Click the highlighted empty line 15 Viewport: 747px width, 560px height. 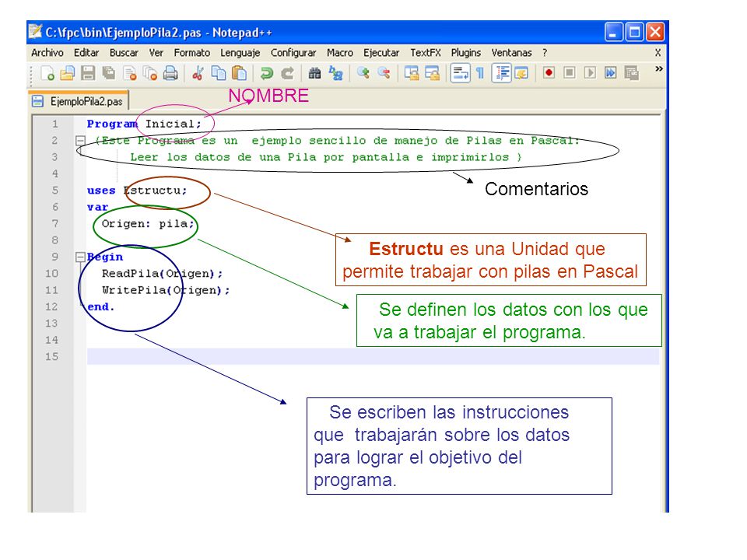(x=373, y=357)
